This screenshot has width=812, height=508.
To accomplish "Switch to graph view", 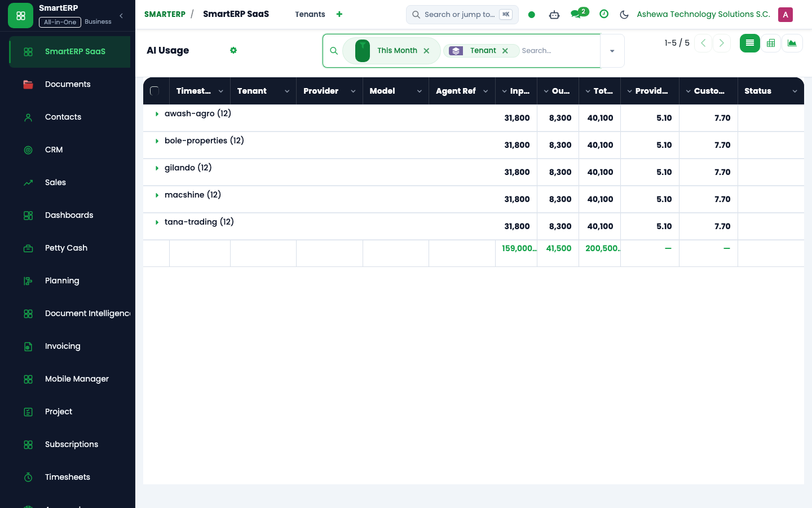I will click(792, 43).
